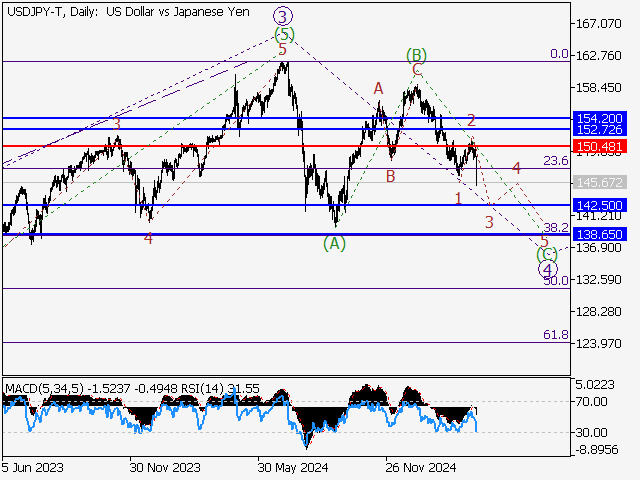
Task: Select the 154.200 blue price level label
Action: pyautogui.click(x=600, y=118)
